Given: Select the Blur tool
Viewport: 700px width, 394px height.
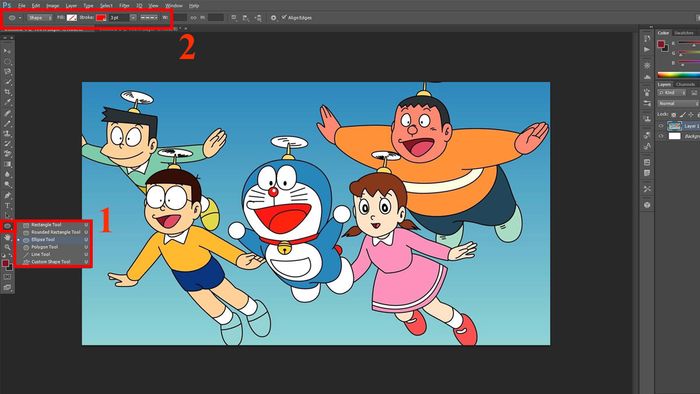Looking at the screenshot, I should tap(7, 174).
